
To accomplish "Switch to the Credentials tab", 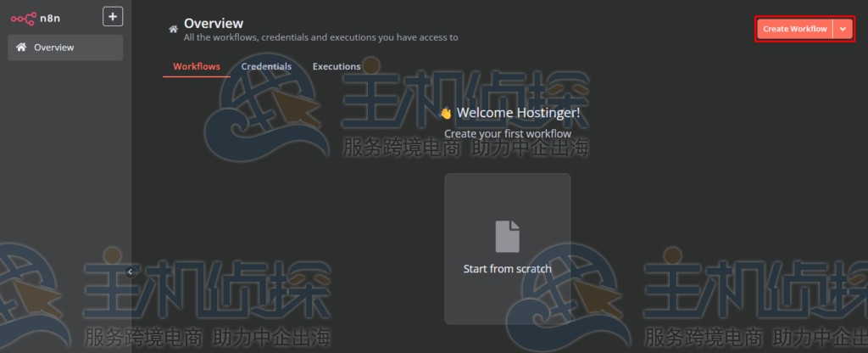I will [266, 66].
